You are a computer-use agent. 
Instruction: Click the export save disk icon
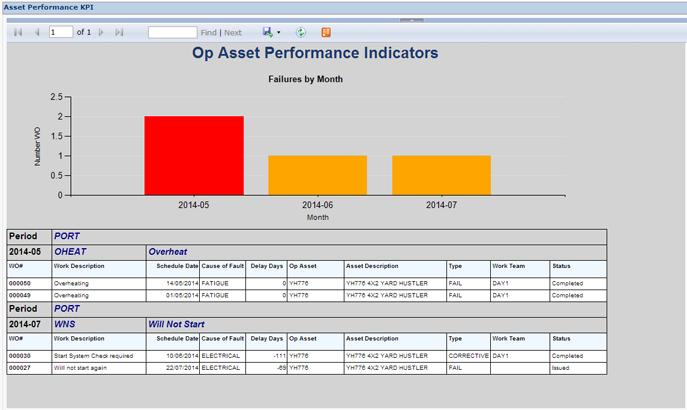267,33
